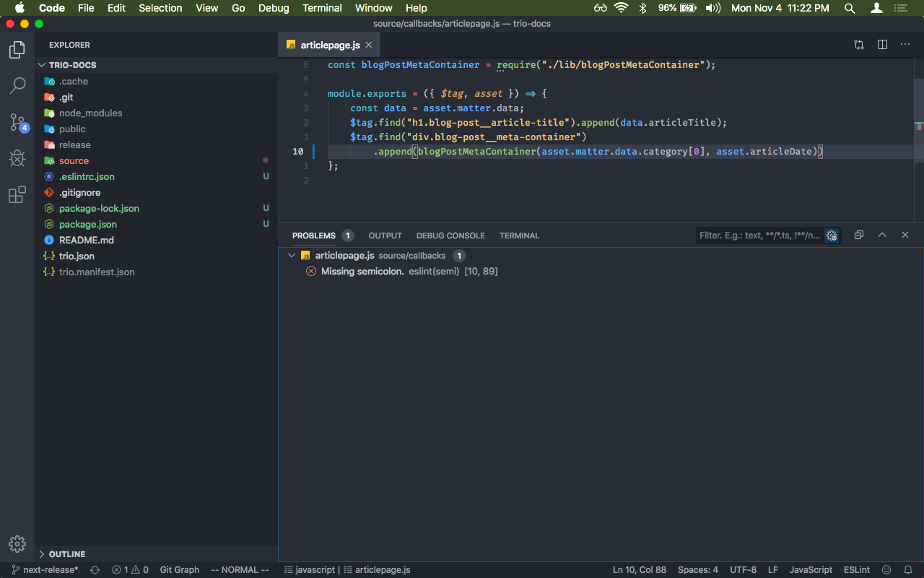Click LF end of line status item
Image resolution: width=924 pixels, height=578 pixels.
point(772,570)
